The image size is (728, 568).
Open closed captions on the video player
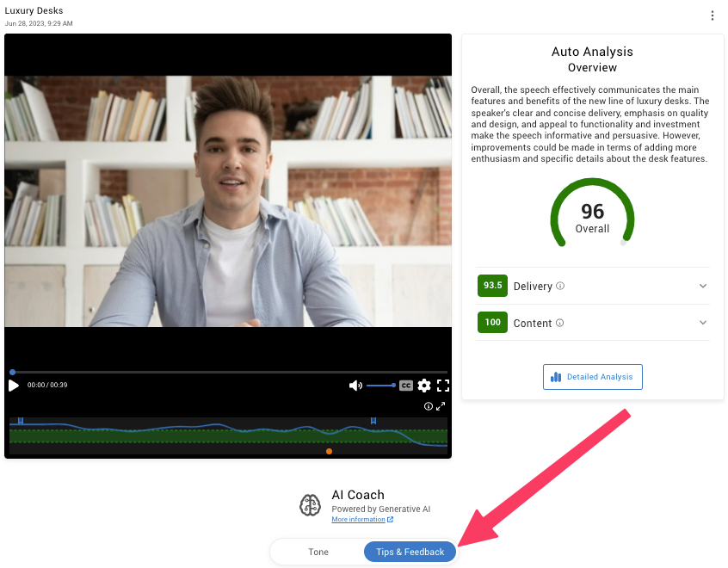pos(406,386)
